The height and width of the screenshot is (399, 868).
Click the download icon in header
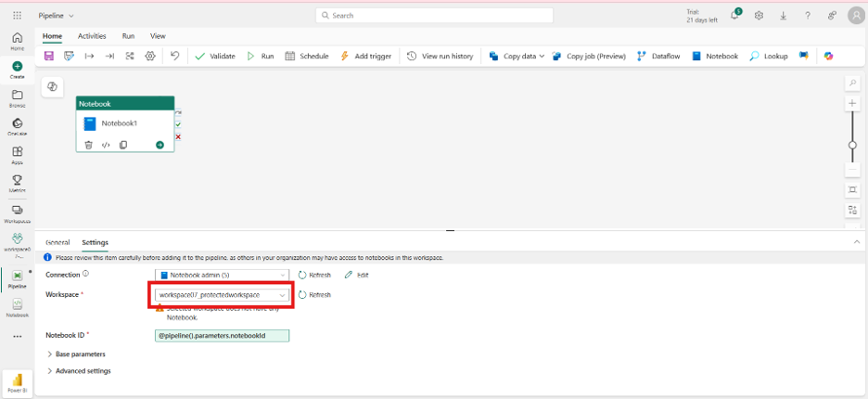(784, 16)
